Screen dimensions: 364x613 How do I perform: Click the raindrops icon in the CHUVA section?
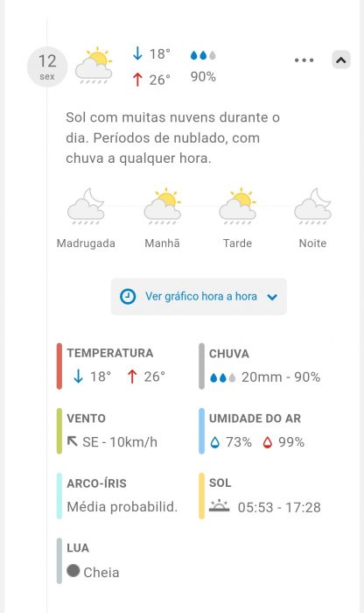222,377
